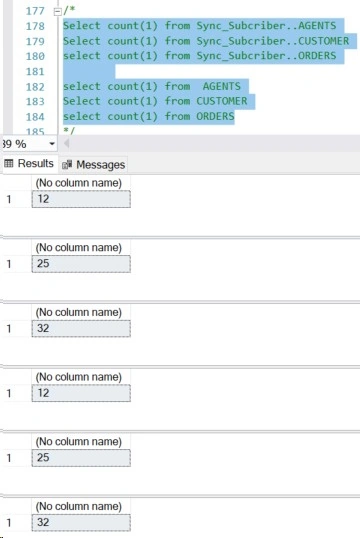Image resolution: width=360 pixels, height=538 pixels.
Task: Click the horizontal scrollbar left arrow
Action: pos(67,143)
